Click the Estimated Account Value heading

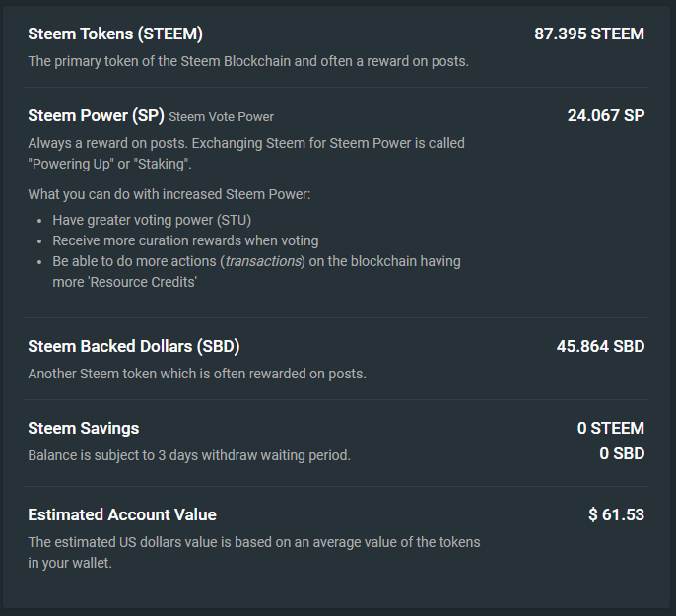coord(122,514)
